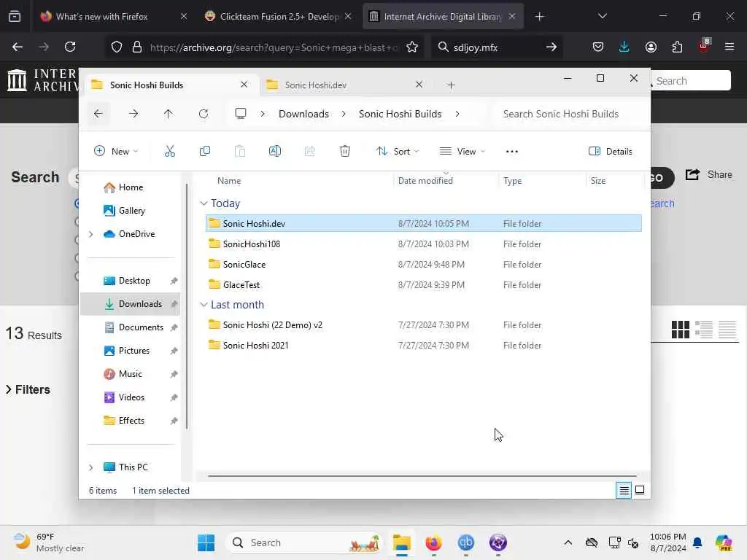Open Firefox from the taskbar
This screenshot has height=560, width=747.
[433, 542]
